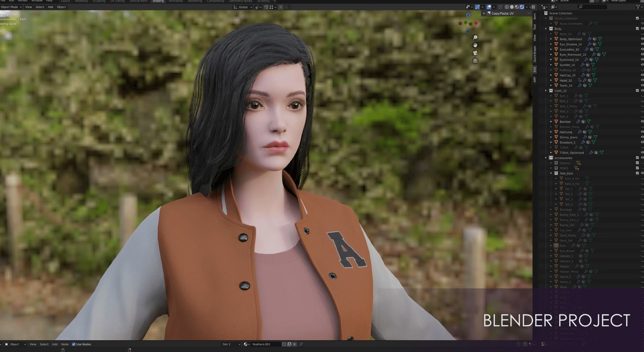Open the QuickShape sidebar tab
Image resolution: width=644 pixels, height=352 pixels.
(535, 54)
